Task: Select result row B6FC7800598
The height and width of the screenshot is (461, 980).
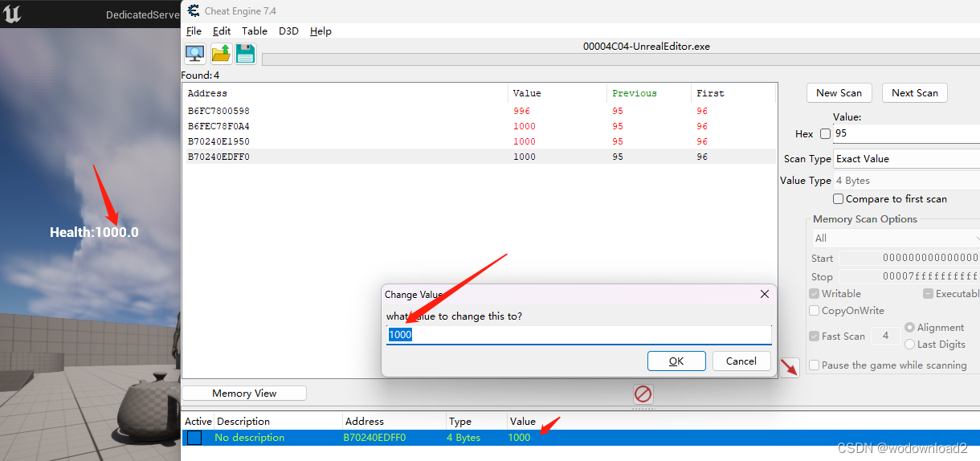Action: [x=479, y=111]
